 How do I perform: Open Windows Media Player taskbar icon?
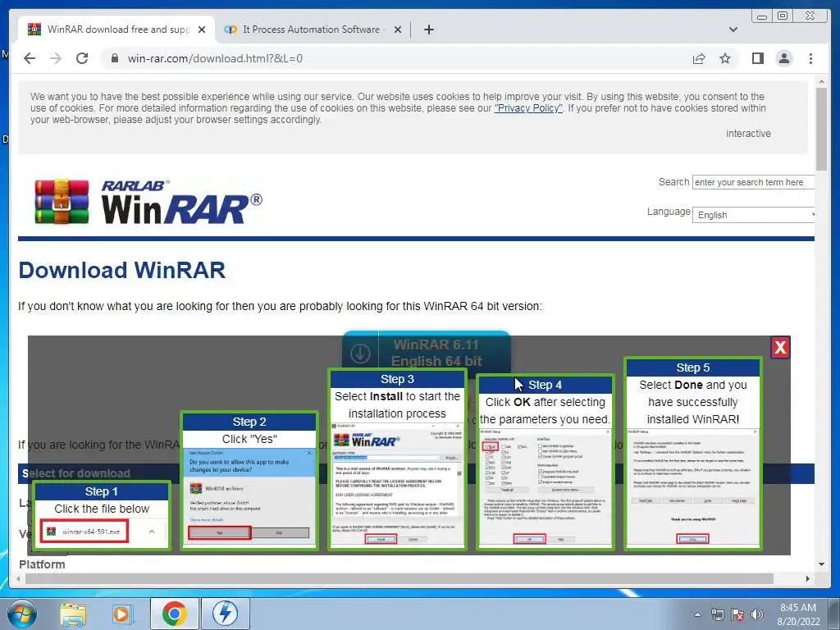[122, 614]
